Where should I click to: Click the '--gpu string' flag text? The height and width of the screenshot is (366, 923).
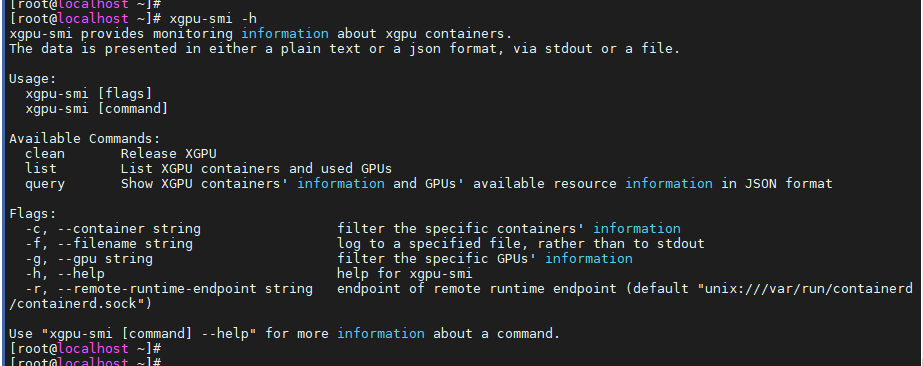(105, 259)
